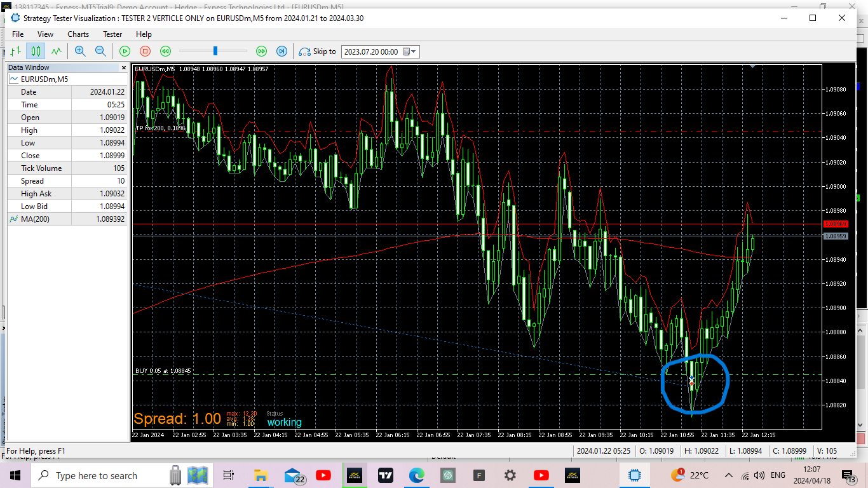Open the Help menu
This screenshot has height=488, width=868.
click(x=144, y=34)
